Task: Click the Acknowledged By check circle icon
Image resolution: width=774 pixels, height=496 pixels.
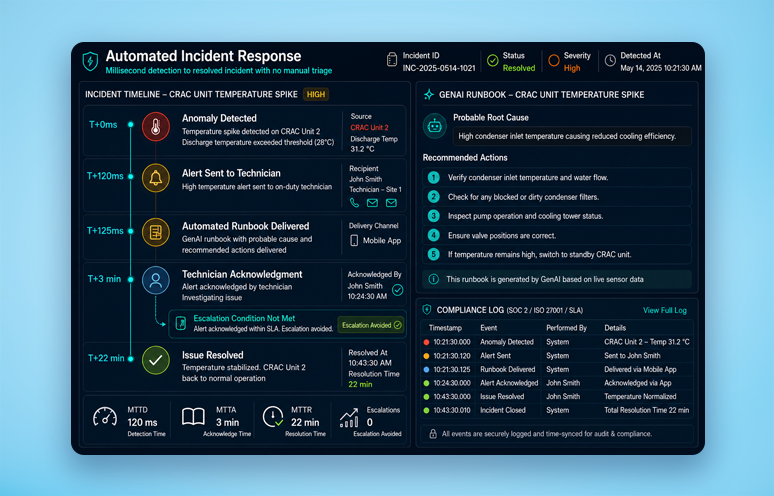Action: pyautogui.click(x=397, y=290)
